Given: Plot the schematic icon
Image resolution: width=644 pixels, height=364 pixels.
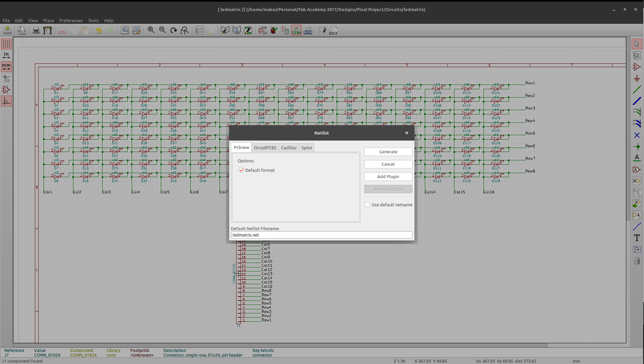Looking at the screenshot, I should pos(48,31).
